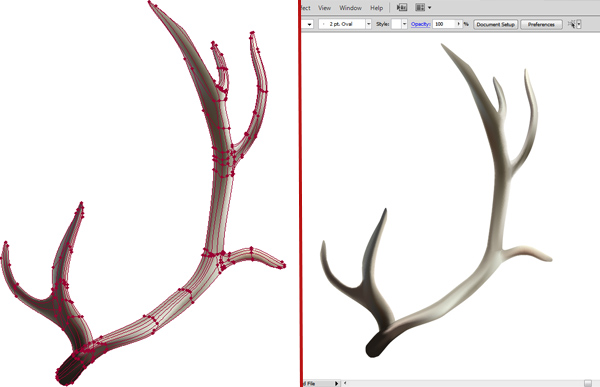Screen dimensions: 600x387
Task: Click the Go to Bridge icon
Action: [x=402, y=7]
